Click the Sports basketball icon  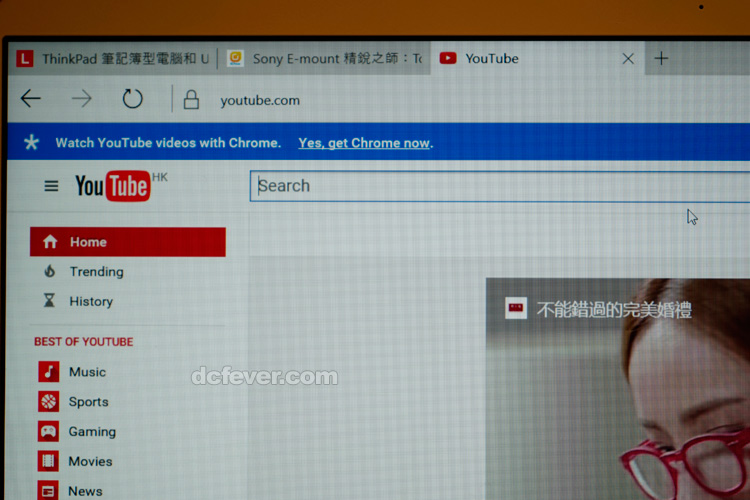48,401
